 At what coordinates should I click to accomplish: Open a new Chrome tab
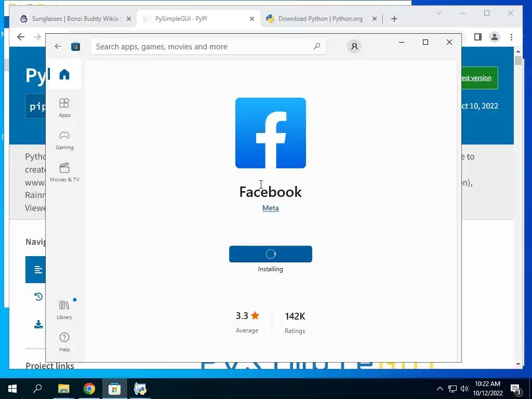tap(394, 19)
